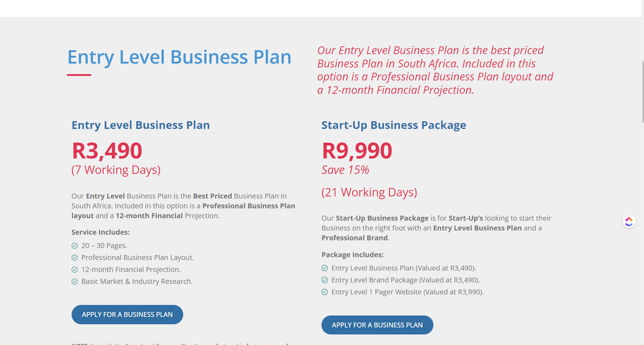This screenshot has height=345, width=644.
Task: Click the "Service Includes:" label
Action: click(101, 232)
